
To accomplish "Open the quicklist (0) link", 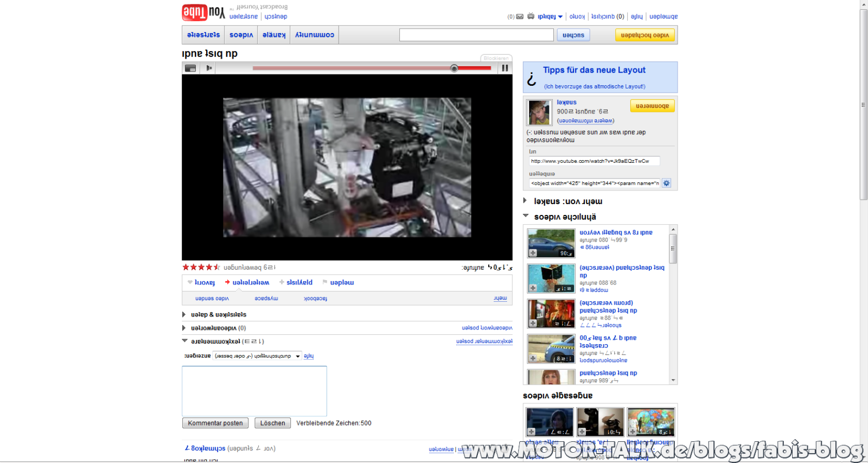I will [x=608, y=17].
